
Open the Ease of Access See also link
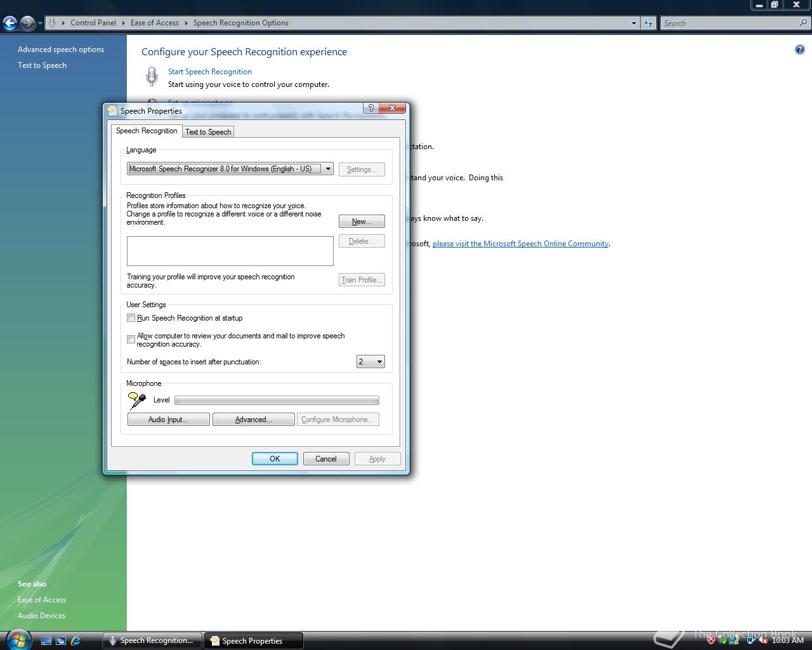[42, 600]
